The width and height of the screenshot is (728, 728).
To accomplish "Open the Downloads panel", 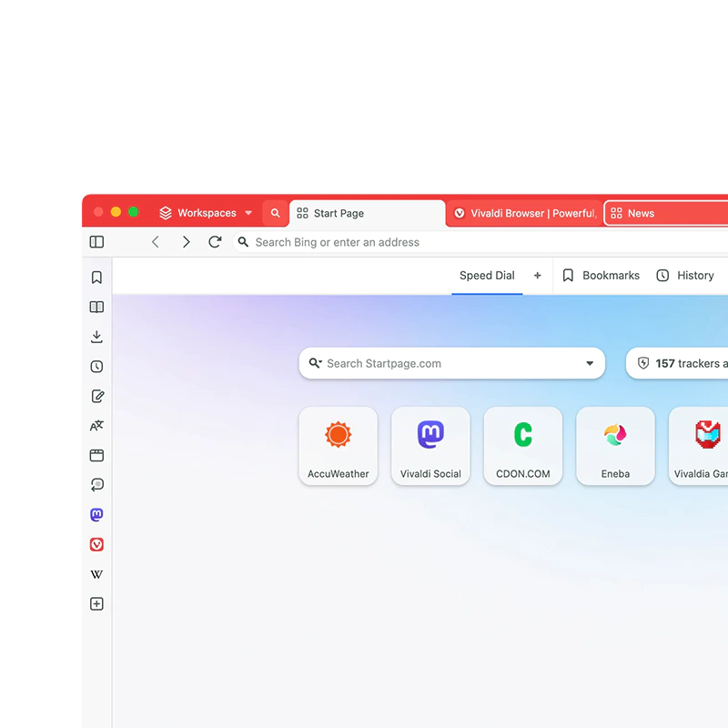I will coord(96,337).
